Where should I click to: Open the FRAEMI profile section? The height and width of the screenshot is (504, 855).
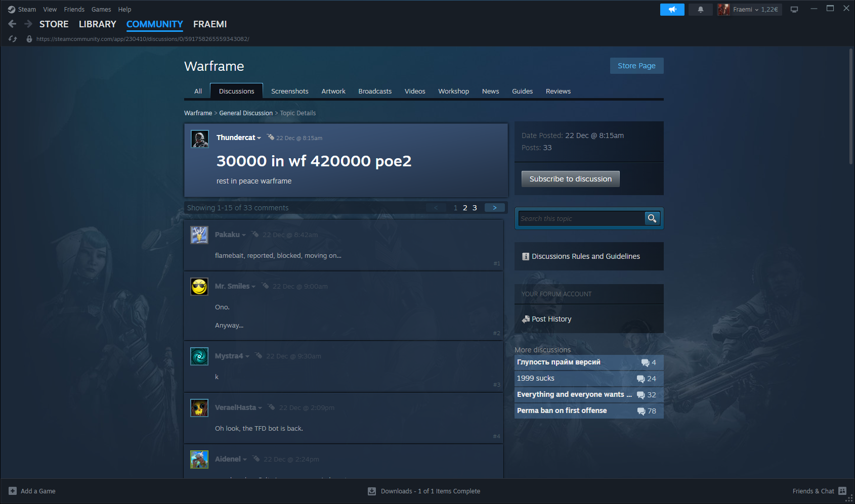click(x=210, y=24)
